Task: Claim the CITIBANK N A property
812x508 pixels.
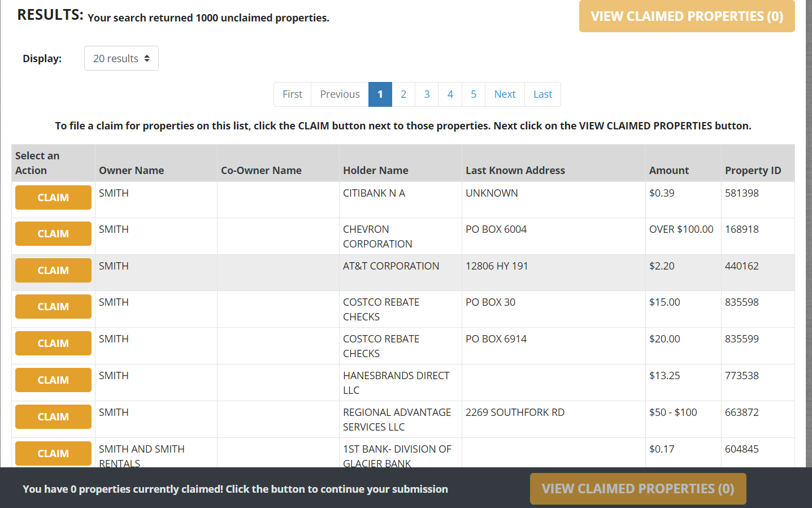Action: [x=53, y=197]
